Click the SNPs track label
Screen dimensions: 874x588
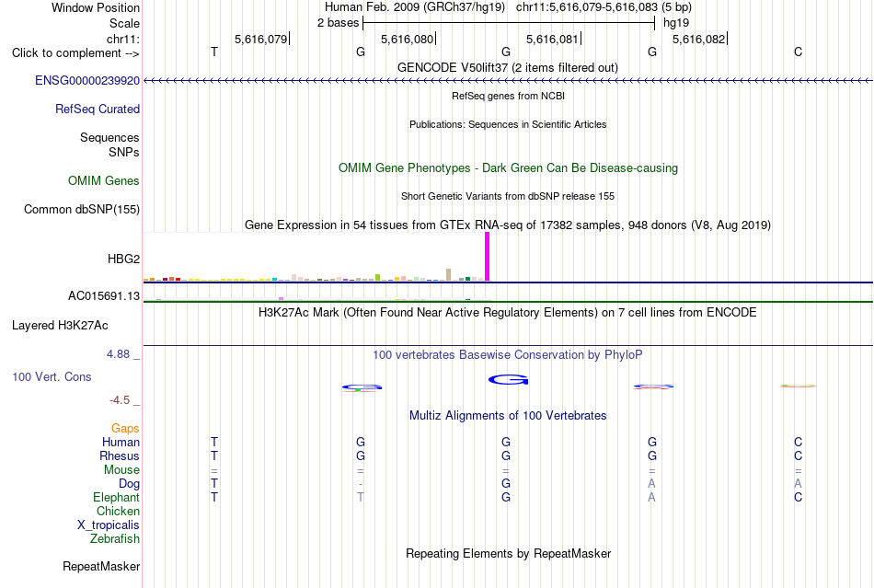pyautogui.click(x=124, y=152)
